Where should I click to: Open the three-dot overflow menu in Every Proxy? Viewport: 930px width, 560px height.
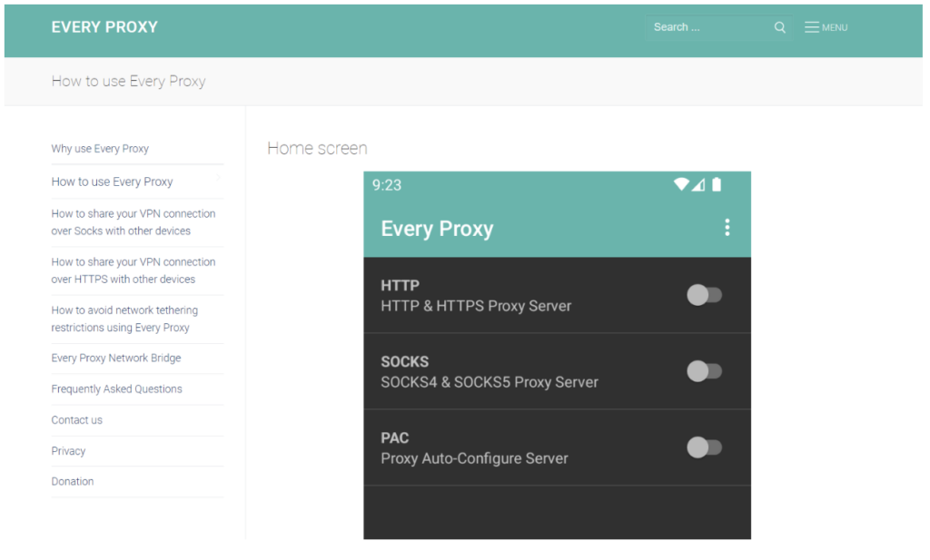[x=727, y=228]
